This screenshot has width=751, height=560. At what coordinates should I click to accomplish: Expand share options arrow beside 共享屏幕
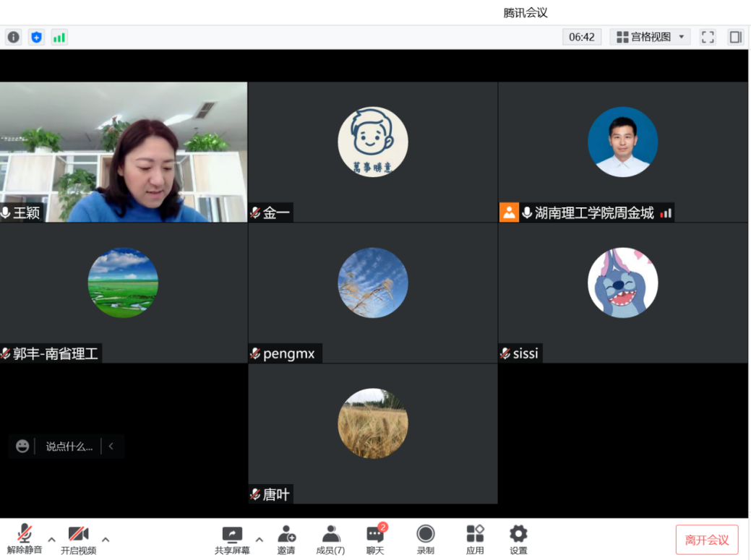259,539
